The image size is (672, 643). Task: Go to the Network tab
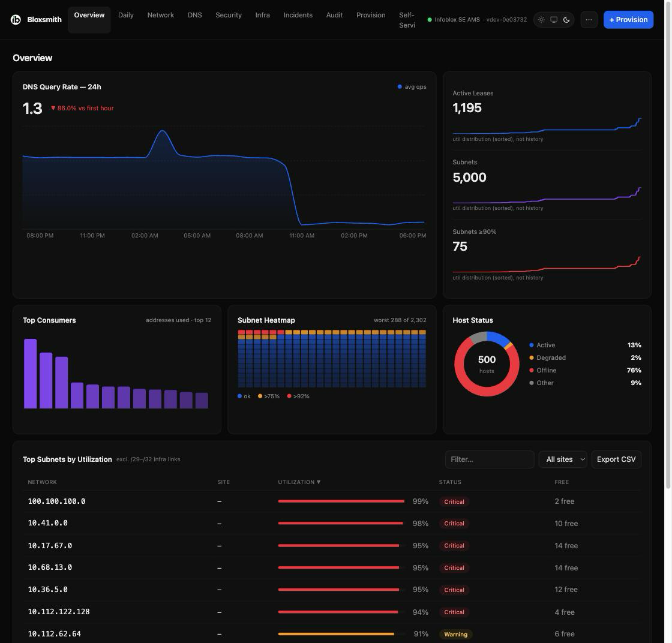pos(161,15)
